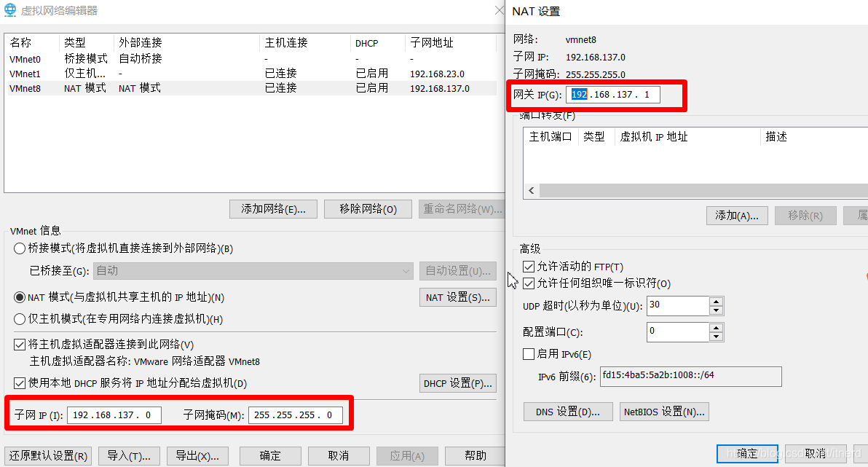The image size is (868, 467).
Task: Click the 导出(X)... button
Action: point(197,456)
